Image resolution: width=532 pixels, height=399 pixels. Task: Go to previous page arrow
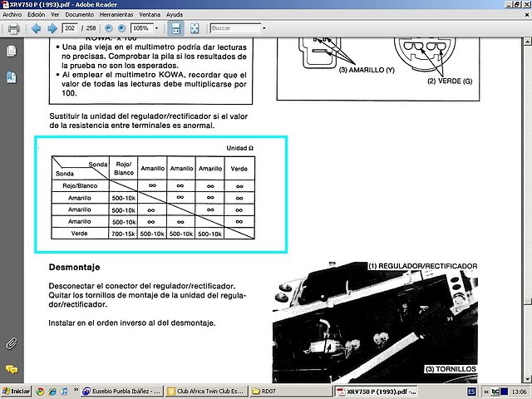(x=36, y=28)
